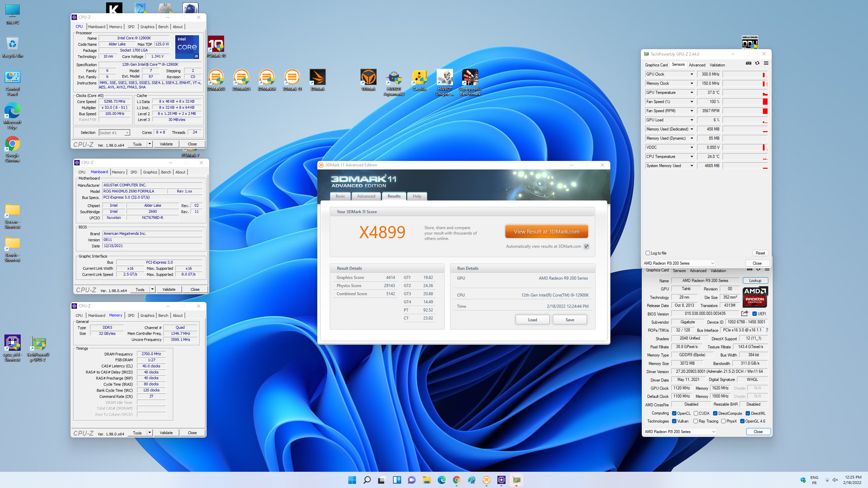Switch to the Basic tab in 3DMark 11
Image resolution: width=868 pixels, height=488 pixels.
tap(340, 196)
